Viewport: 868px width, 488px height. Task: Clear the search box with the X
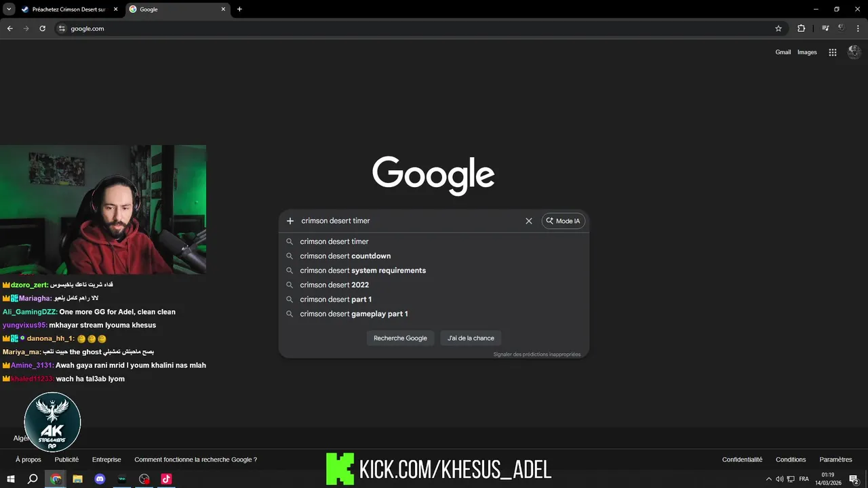529,221
